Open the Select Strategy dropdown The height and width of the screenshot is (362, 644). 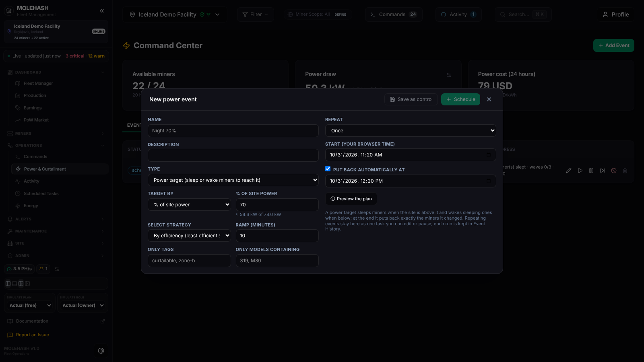coord(189,236)
